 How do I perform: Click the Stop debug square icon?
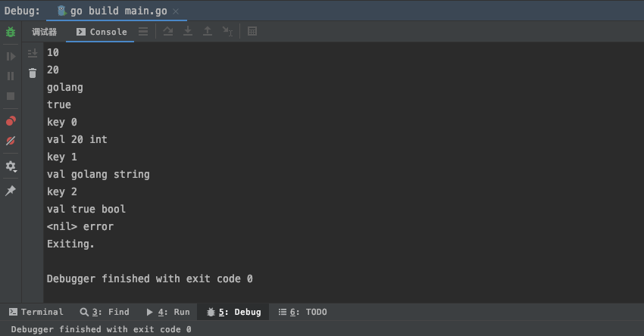click(11, 96)
